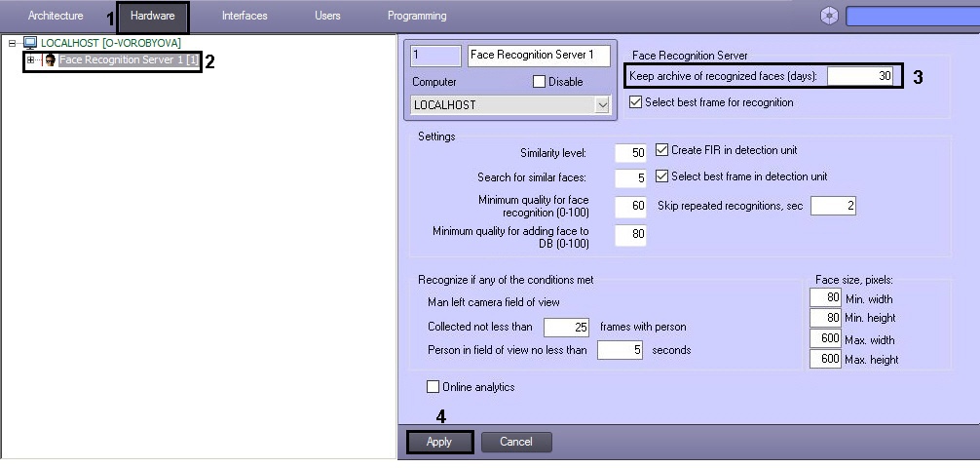
Task: Expand the Face Recognition Server 1 node
Action: (x=30, y=60)
